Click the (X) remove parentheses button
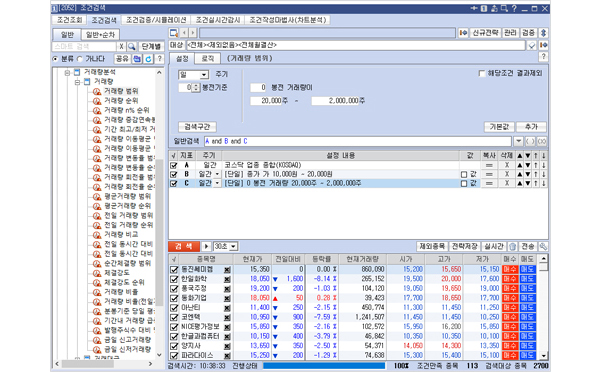 542,141
